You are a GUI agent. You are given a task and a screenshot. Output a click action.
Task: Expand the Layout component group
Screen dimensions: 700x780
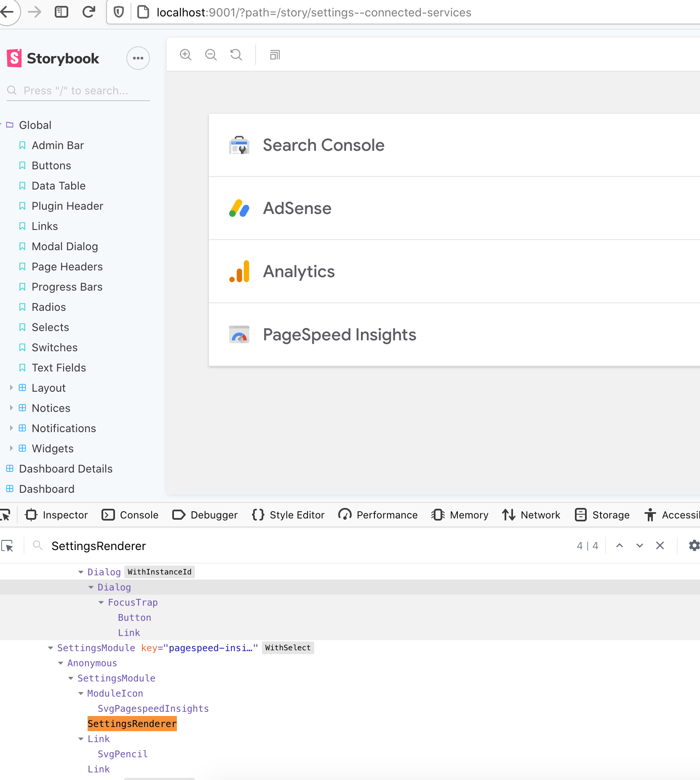[48, 388]
